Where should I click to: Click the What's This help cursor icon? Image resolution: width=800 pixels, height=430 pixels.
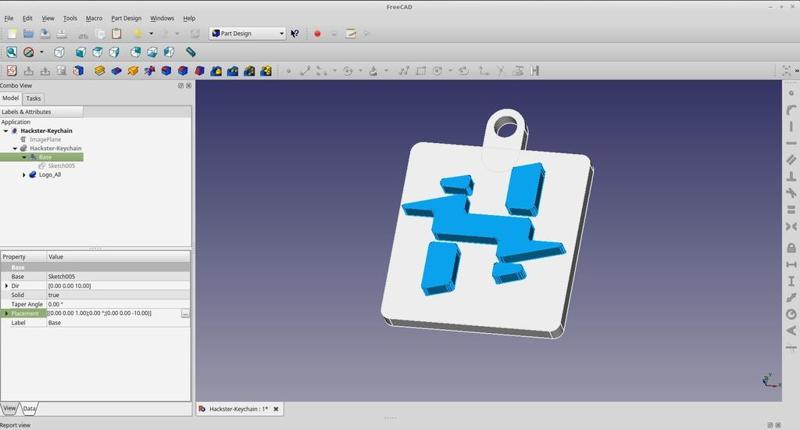pyautogui.click(x=295, y=34)
